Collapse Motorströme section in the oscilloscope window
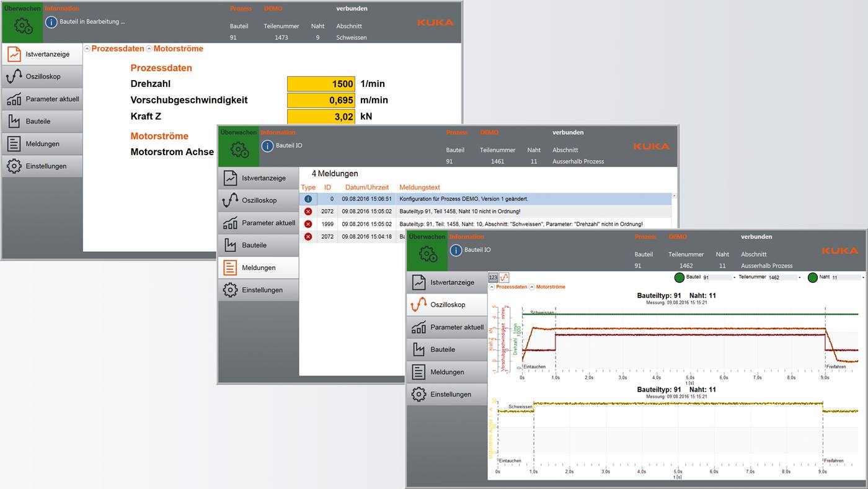This screenshot has height=489, width=868. (x=532, y=287)
